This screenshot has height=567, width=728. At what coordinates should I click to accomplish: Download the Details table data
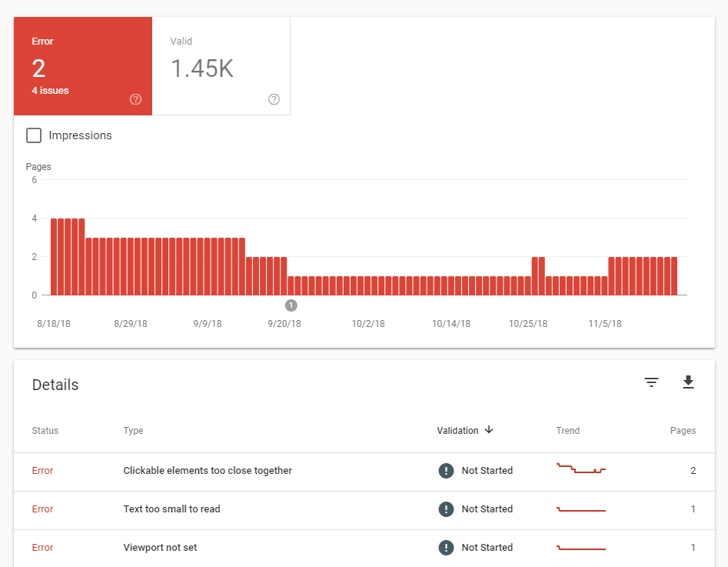(x=688, y=382)
